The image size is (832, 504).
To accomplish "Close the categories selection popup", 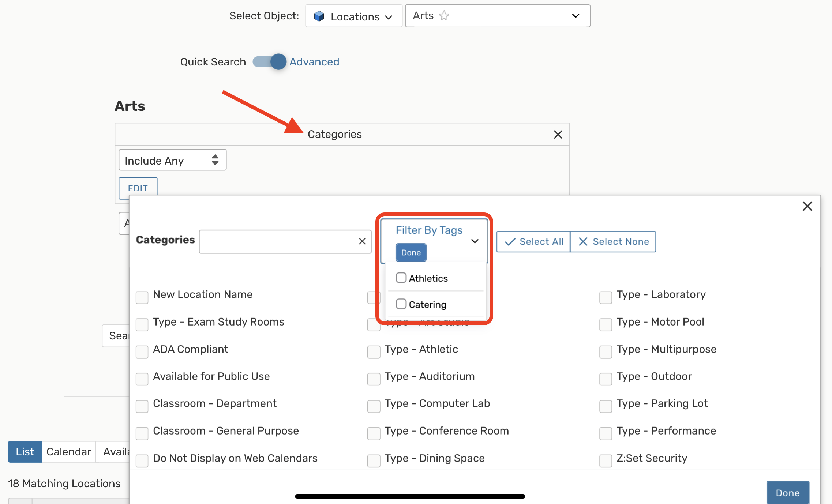I will pyautogui.click(x=807, y=206).
